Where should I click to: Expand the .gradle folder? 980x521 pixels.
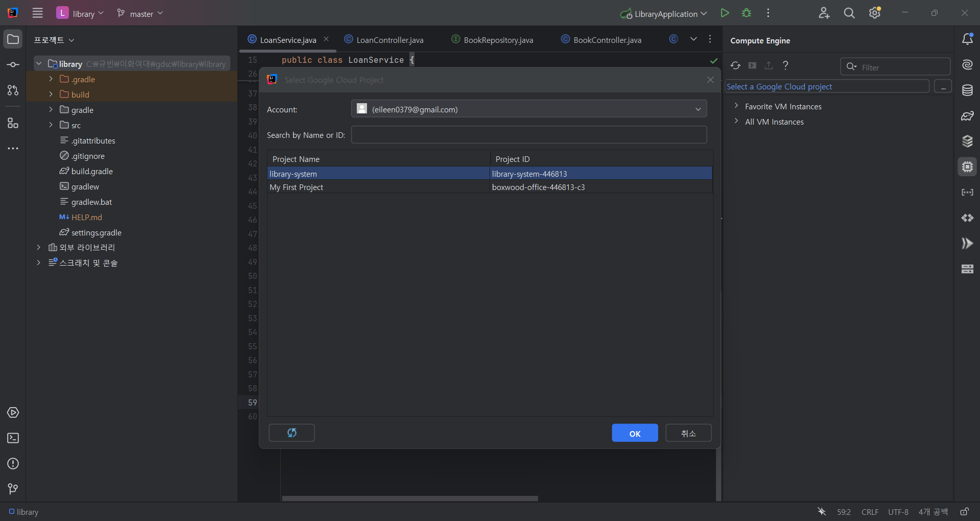pyautogui.click(x=51, y=79)
